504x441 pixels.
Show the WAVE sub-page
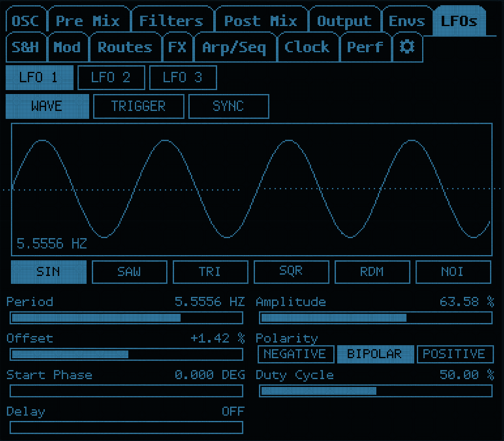(x=47, y=106)
